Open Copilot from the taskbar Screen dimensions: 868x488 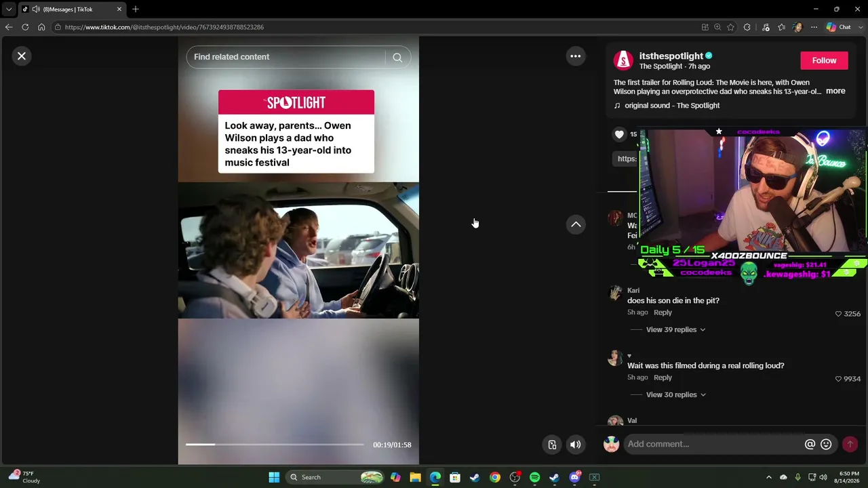[x=395, y=477]
